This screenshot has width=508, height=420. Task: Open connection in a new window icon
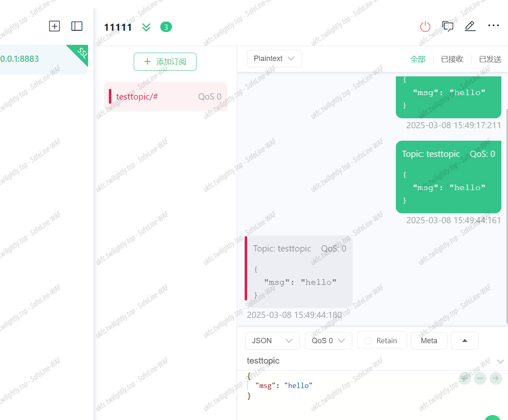point(447,27)
